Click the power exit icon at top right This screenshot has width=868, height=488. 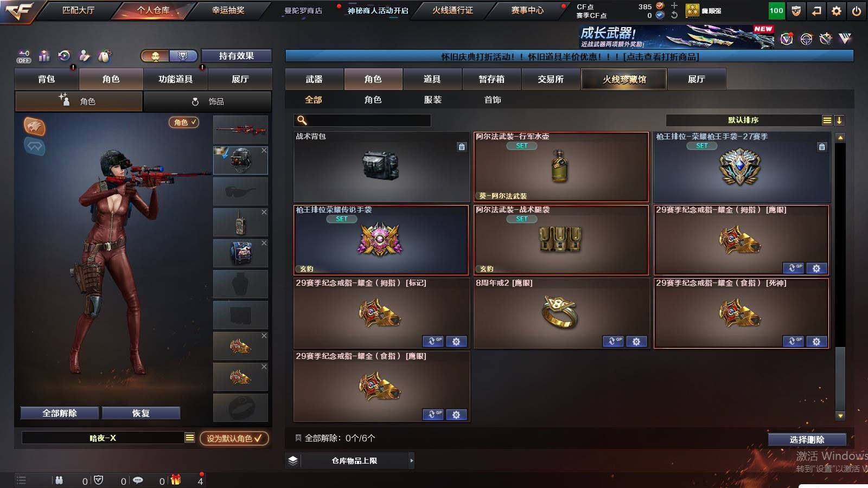(856, 10)
